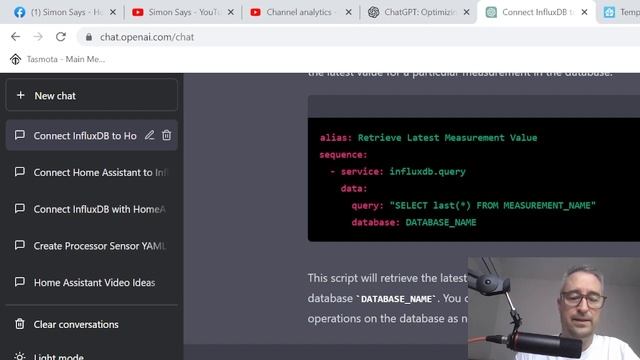The height and width of the screenshot is (360, 640).
Task: Click YouTube favicon on Channel analytics tab
Action: 256,12
